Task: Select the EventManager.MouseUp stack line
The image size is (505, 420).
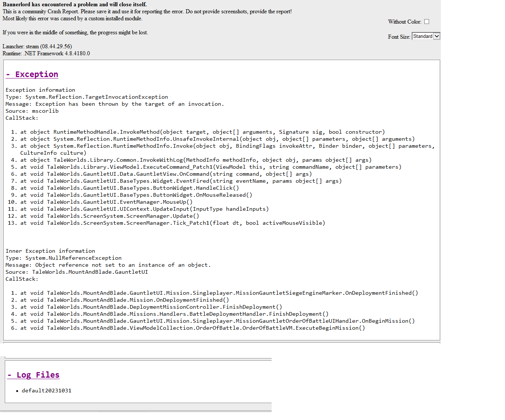Action: 106,202
